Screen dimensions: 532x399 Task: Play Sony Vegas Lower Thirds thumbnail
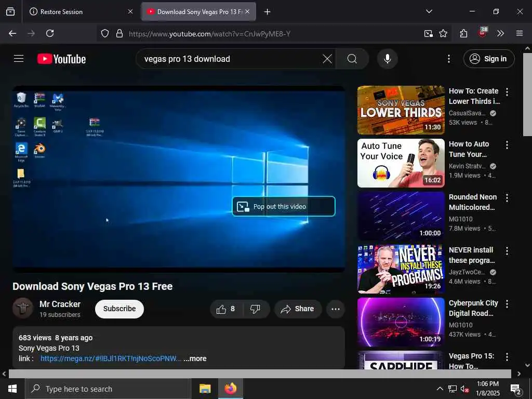tap(401, 110)
